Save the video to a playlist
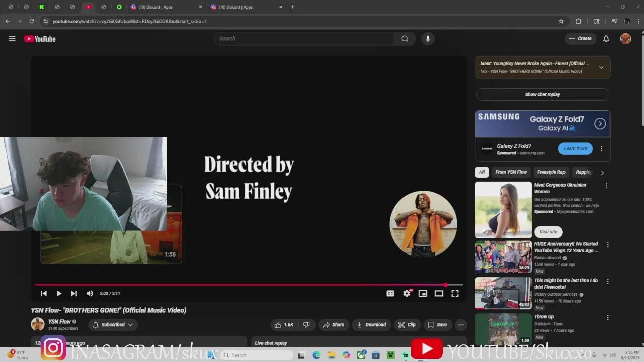This screenshot has height=362, width=644. (437, 325)
